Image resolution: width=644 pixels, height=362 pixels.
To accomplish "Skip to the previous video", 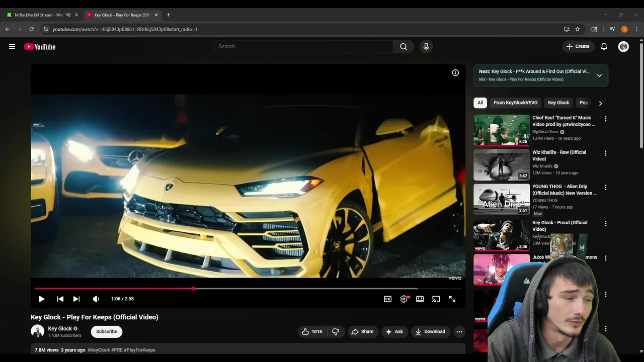I will pyautogui.click(x=60, y=299).
